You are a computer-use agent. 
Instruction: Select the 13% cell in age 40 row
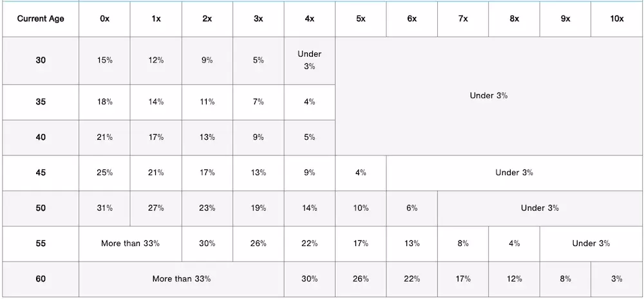click(x=207, y=138)
